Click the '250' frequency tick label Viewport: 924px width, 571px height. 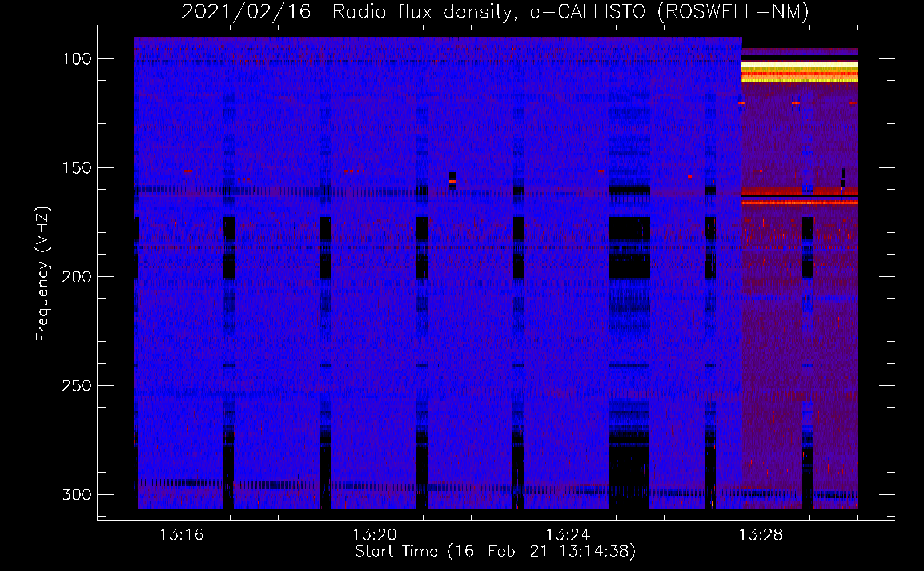pyautogui.click(x=76, y=386)
